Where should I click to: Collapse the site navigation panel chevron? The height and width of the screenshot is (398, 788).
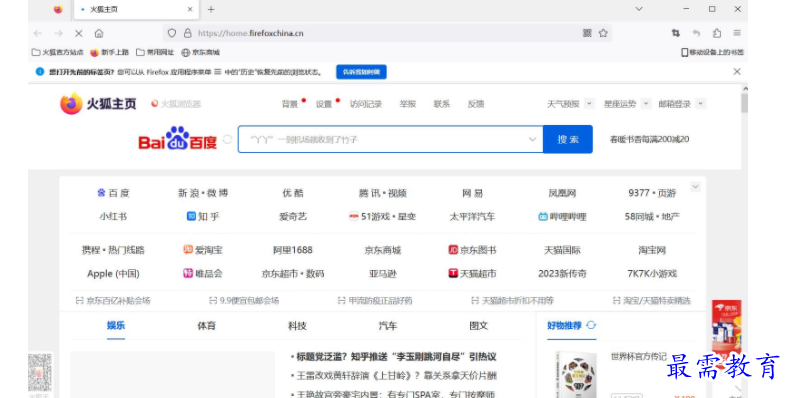695,187
